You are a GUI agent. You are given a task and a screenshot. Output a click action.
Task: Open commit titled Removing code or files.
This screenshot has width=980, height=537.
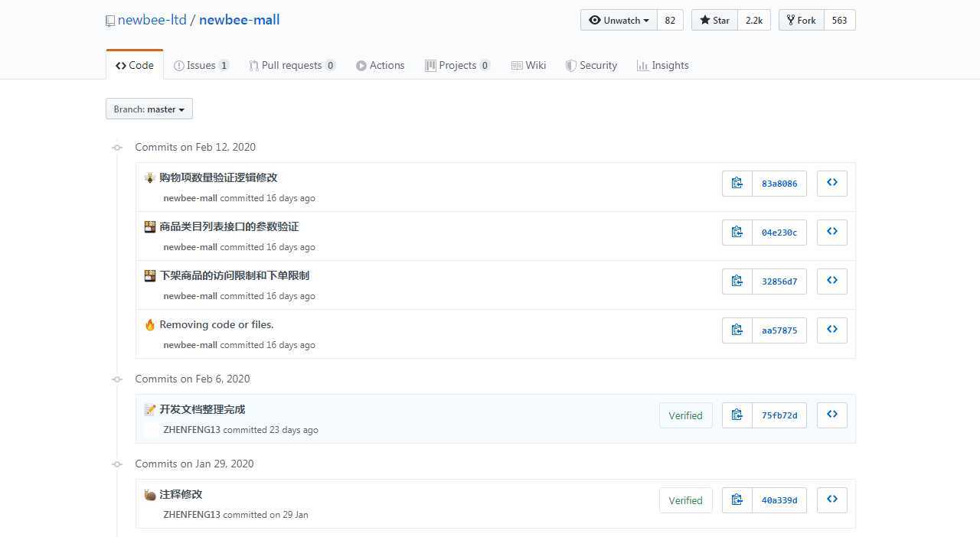click(217, 324)
